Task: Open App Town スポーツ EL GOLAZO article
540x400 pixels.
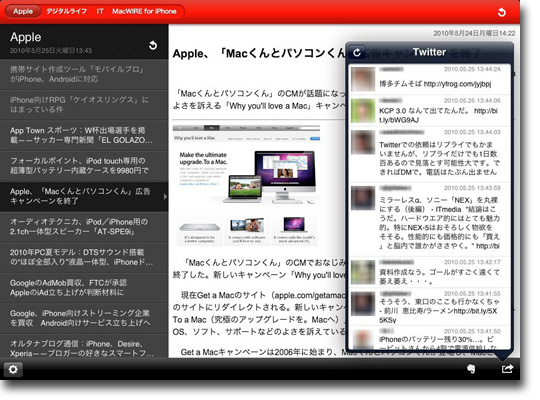Action: (84, 135)
